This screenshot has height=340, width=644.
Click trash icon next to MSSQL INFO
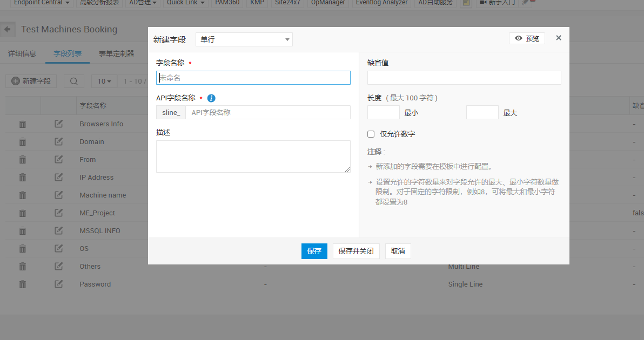coord(23,231)
